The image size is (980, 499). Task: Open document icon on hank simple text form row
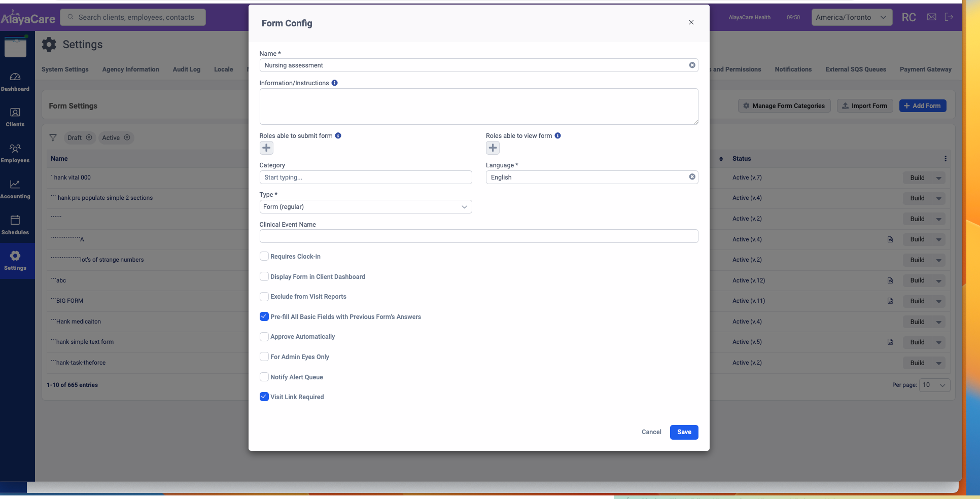tap(890, 342)
